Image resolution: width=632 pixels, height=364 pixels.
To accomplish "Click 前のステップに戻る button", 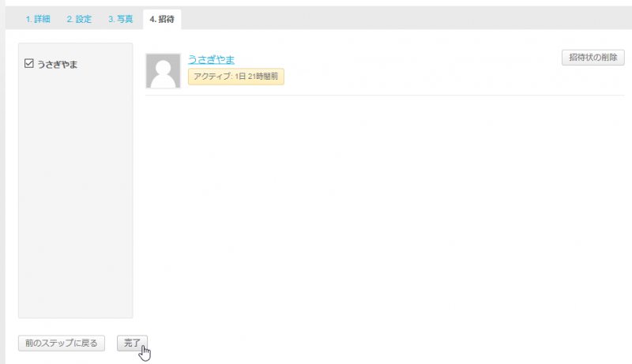I will (62, 343).
